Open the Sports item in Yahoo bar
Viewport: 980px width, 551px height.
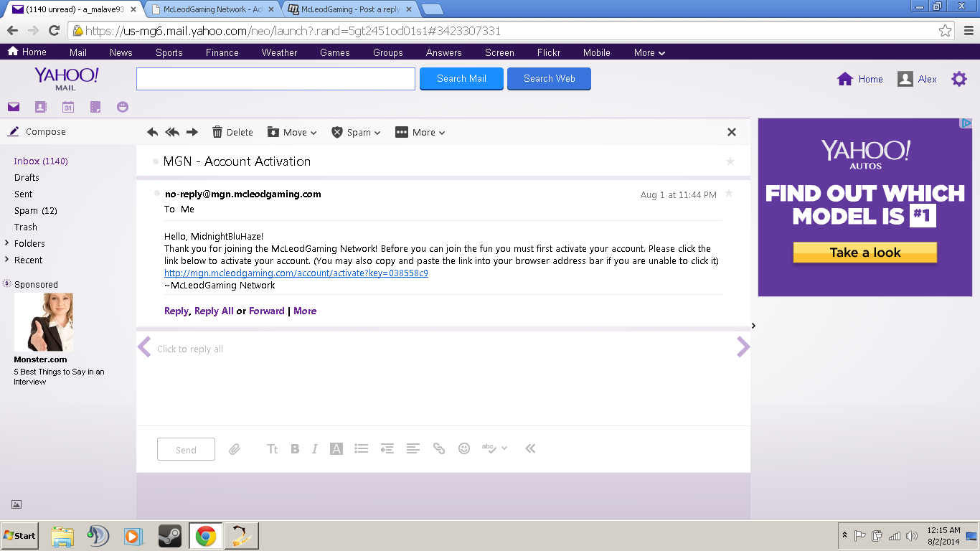click(169, 52)
